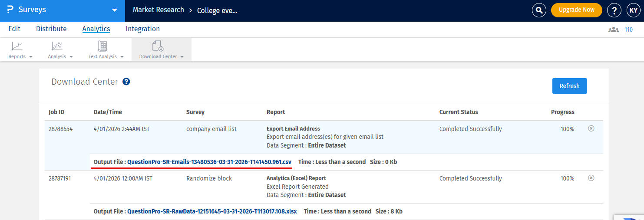Viewport: 644px width, 220px height.
Task: Click the Size : 0 Kb text
Action: coord(383,162)
